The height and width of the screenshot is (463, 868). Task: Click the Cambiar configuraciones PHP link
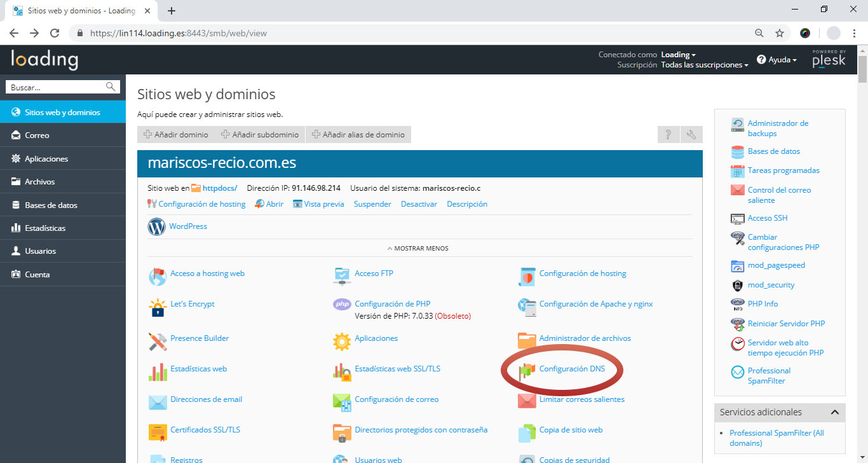click(x=783, y=242)
